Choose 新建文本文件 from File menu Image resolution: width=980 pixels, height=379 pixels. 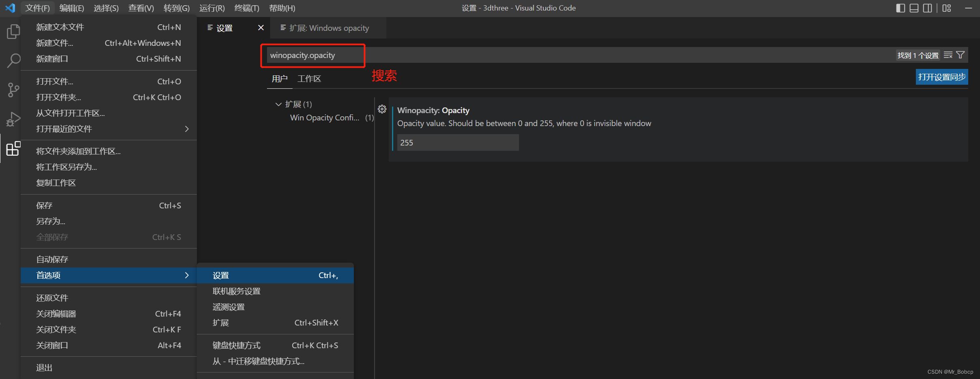(109, 27)
